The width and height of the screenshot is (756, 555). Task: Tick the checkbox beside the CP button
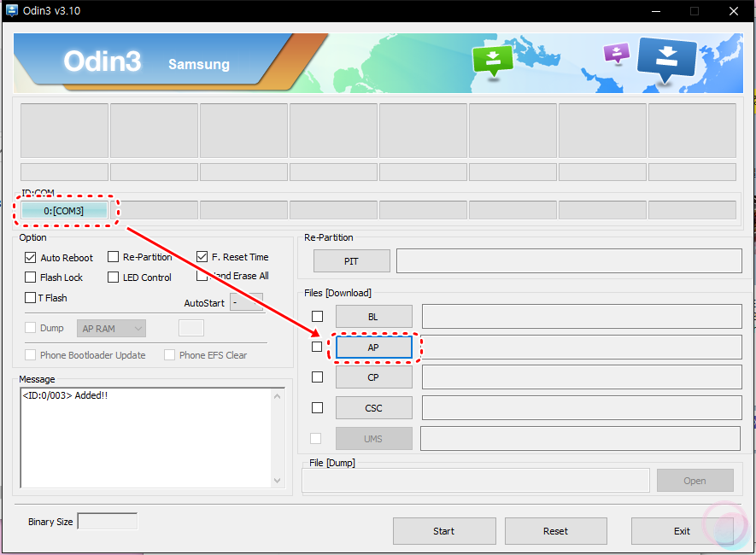click(x=317, y=377)
